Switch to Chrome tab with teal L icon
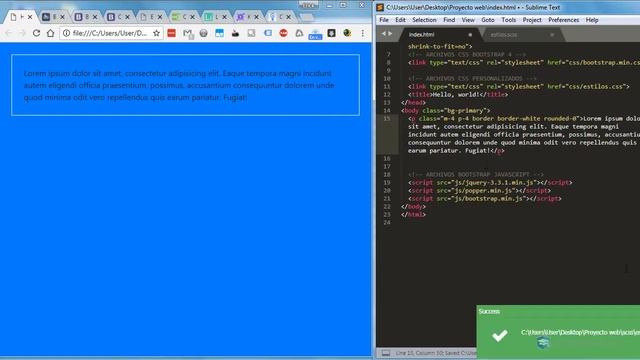This screenshot has height=360, width=640. [215, 17]
